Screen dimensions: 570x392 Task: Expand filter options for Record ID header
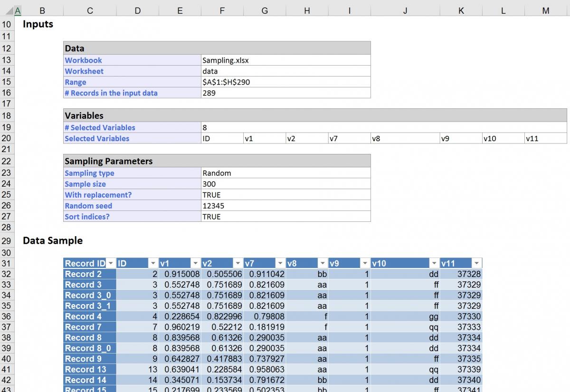click(x=111, y=263)
